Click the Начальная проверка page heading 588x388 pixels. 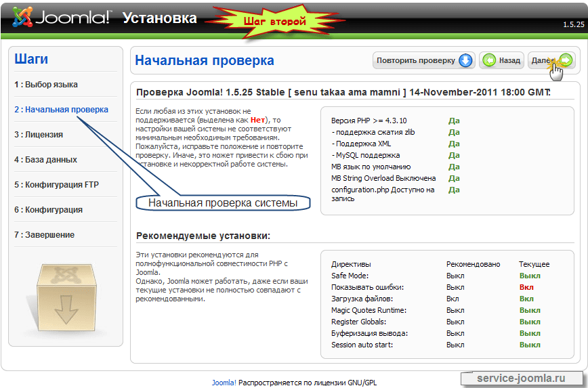tap(205, 60)
